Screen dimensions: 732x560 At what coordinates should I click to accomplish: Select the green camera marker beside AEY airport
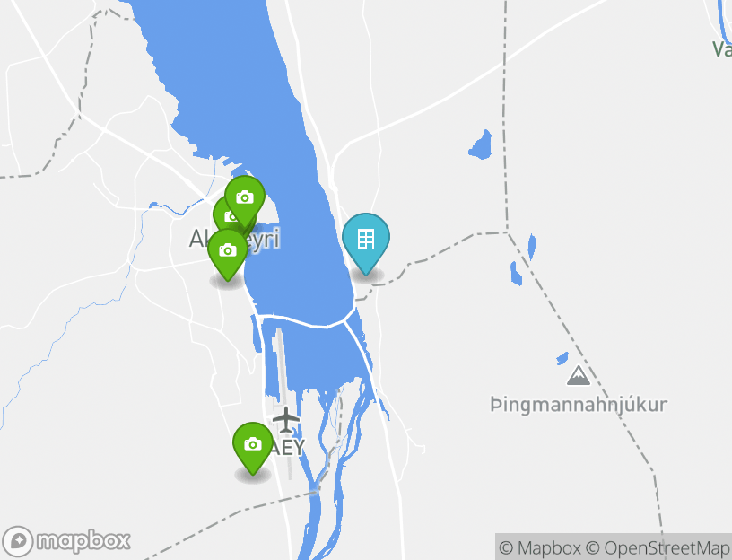click(253, 447)
